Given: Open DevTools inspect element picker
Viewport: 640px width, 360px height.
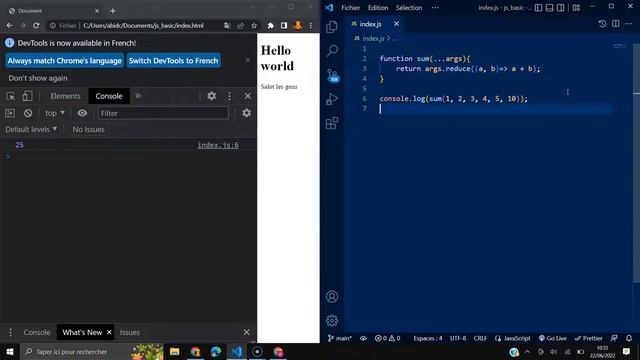Looking at the screenshot, I should 11,96.
